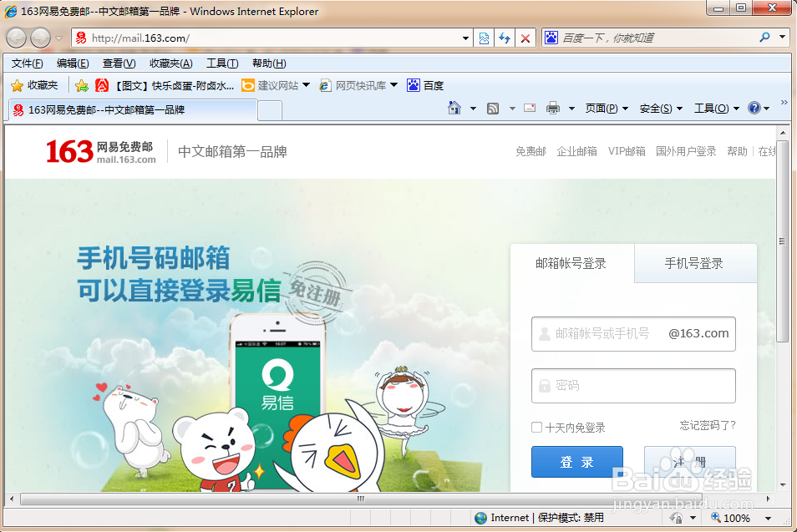Click the Compatibility View icon

point(484,38)
